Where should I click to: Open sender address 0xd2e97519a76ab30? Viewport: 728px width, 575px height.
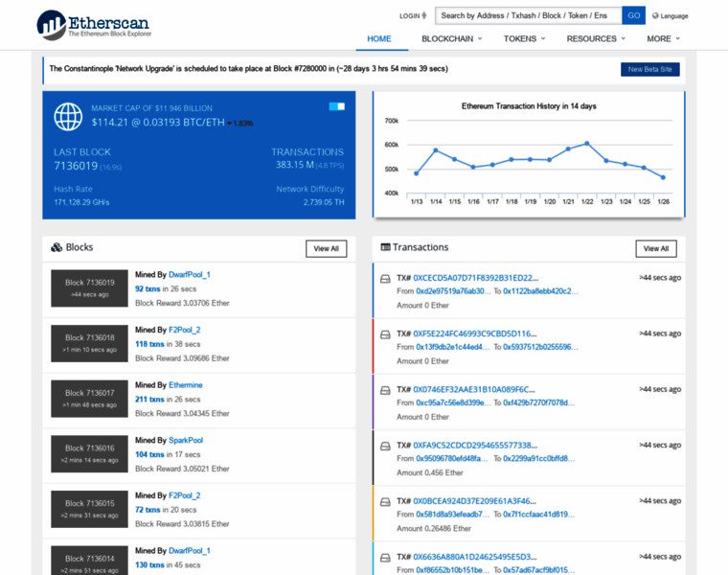[453, 291]
